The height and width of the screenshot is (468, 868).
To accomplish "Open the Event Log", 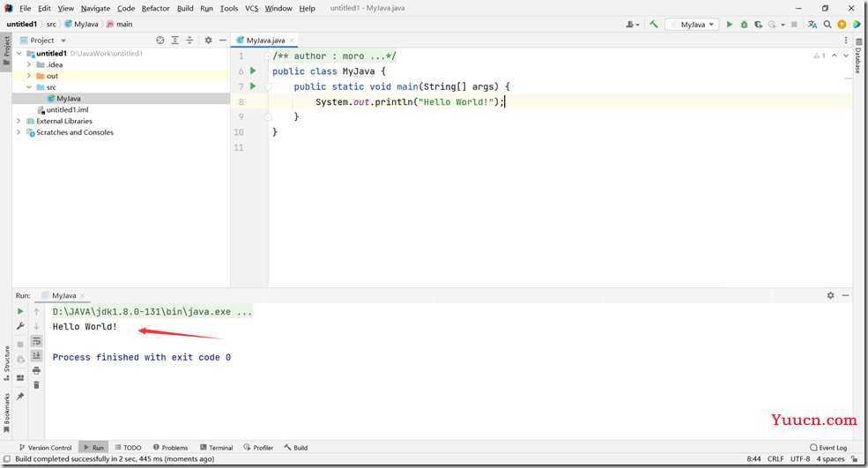I will tap(828, 448).
